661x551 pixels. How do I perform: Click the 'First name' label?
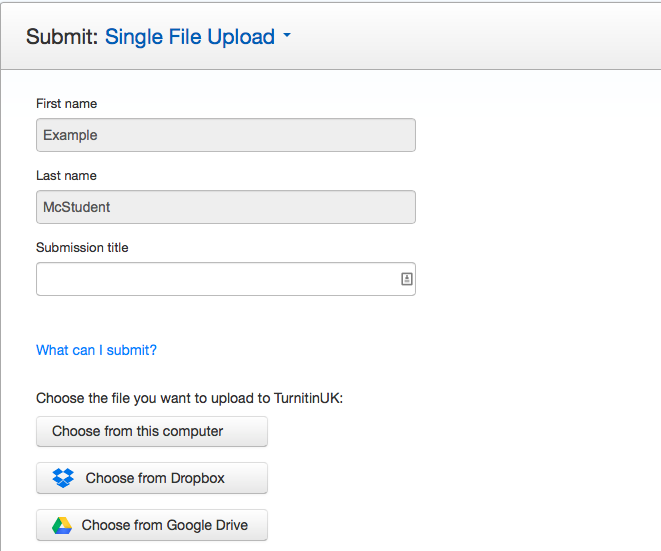pyautogui.click(x=66, y=103)
